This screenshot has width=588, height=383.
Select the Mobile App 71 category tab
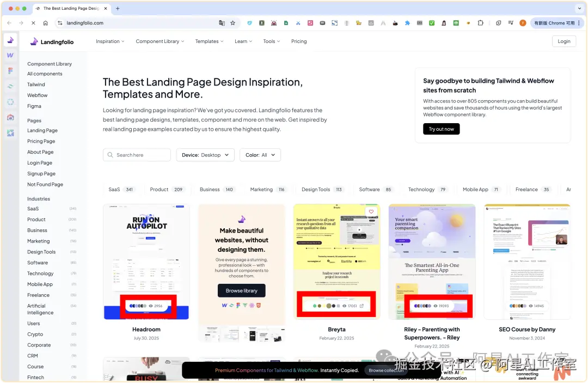pyautogui.click(x=480, y=190)
